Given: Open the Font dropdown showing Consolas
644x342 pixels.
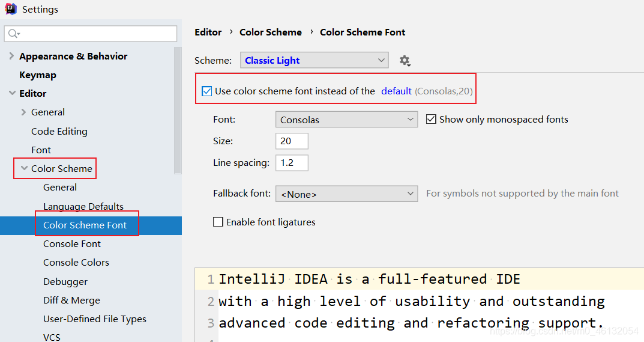Looking at the screenshot, I should pos(347,120).
